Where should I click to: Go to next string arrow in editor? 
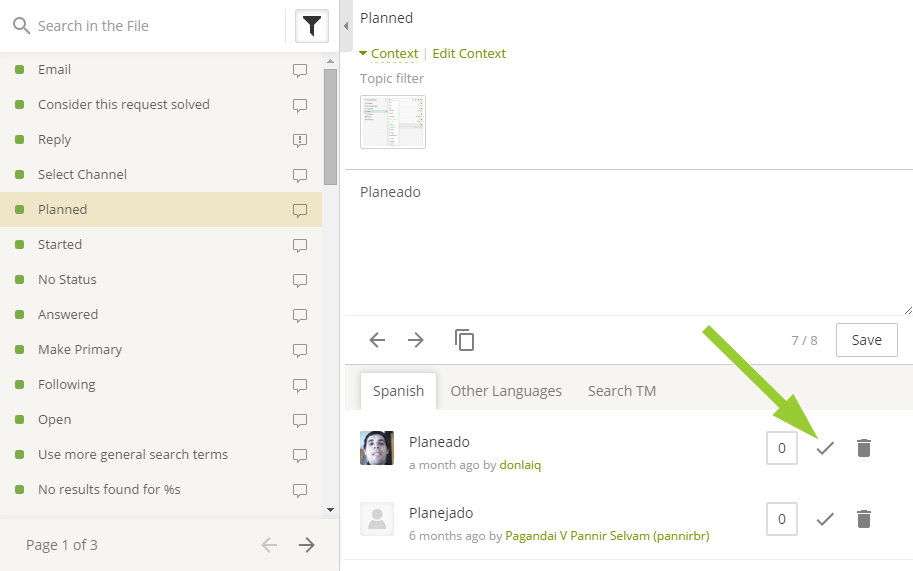416,340
